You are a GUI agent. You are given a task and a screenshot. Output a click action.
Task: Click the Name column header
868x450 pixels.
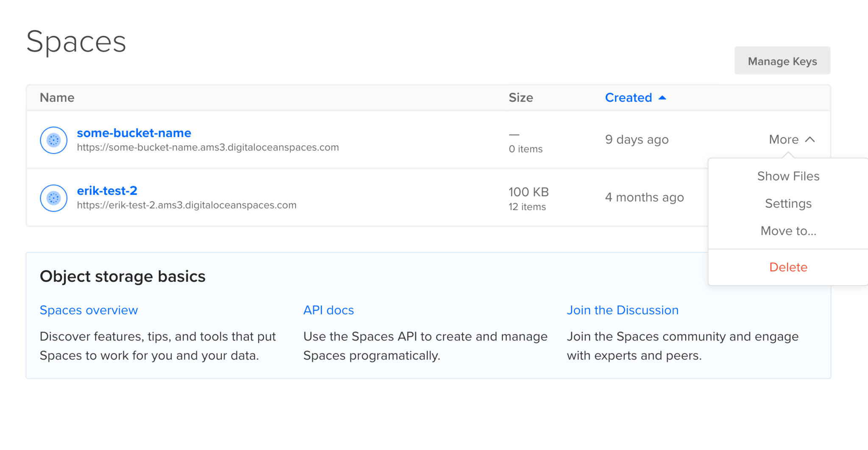pos(57,97)
